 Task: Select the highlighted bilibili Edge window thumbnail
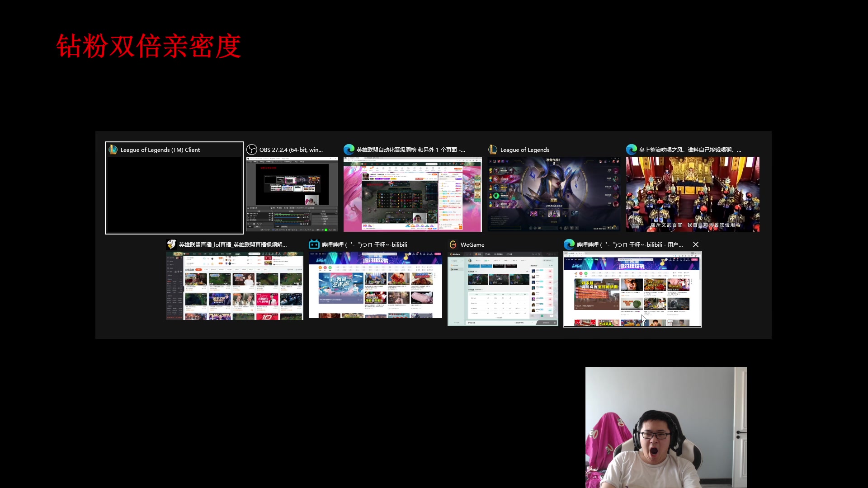632,289
